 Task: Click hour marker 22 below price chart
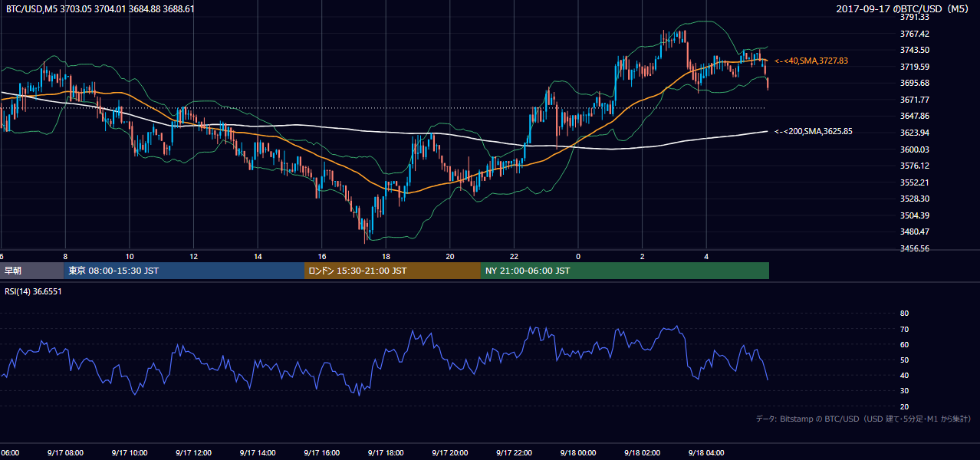pyautogui.click(x=514, y=257)
